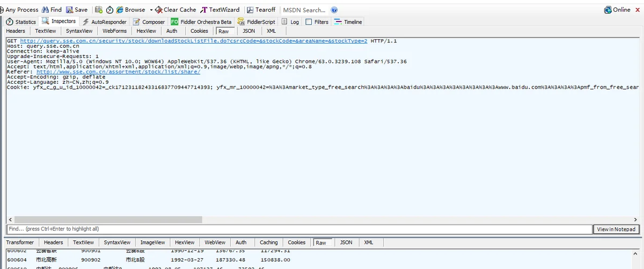Screen dimensions: 644x269
Task: Select request SyntaxView inspector tab
Action: 79,31
